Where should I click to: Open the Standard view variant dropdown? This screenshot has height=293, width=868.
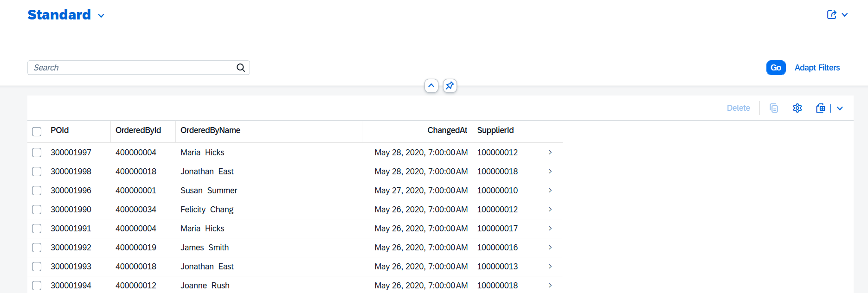coord(101,15)
